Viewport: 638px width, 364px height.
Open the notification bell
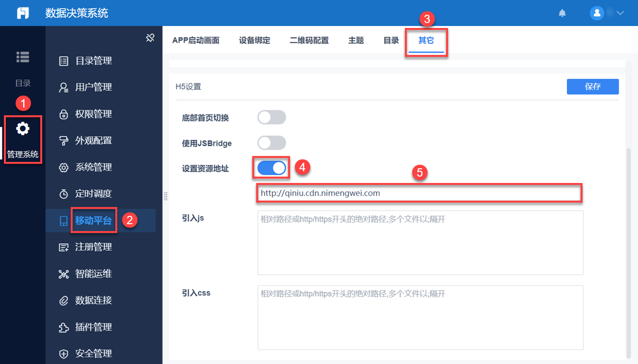click(x=562, y=13)
